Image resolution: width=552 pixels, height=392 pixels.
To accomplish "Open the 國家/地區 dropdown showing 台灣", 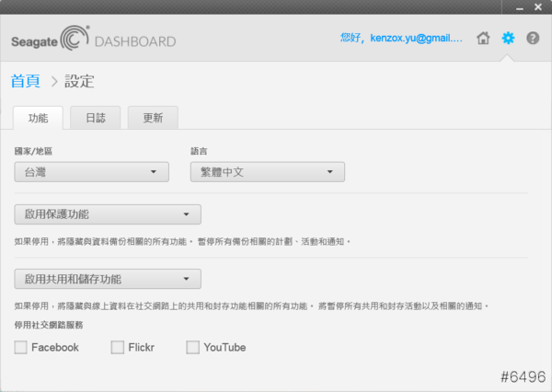I will pyautogui.click(x=91, y=172).
